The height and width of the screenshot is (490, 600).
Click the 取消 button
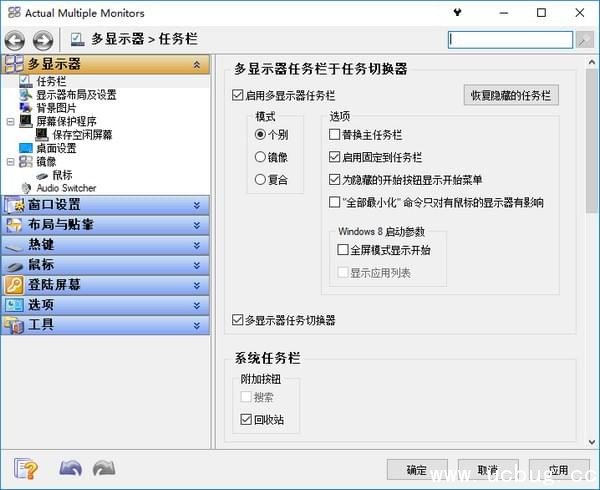coord(488,469)
